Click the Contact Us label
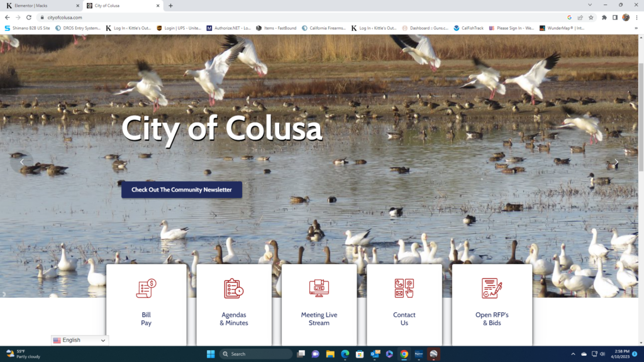 tap(404, 319)
